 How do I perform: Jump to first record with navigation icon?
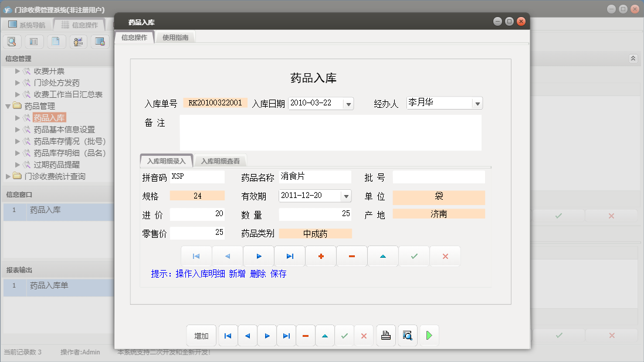[x=196, y=256]
